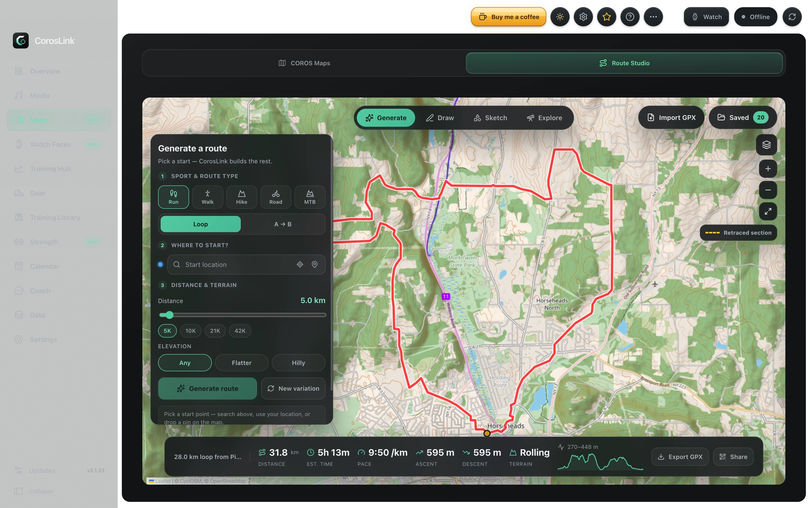Switch to Generate mode tab
Image resolution: width=812 pixels, height=508 pixels.
point(385,118)
